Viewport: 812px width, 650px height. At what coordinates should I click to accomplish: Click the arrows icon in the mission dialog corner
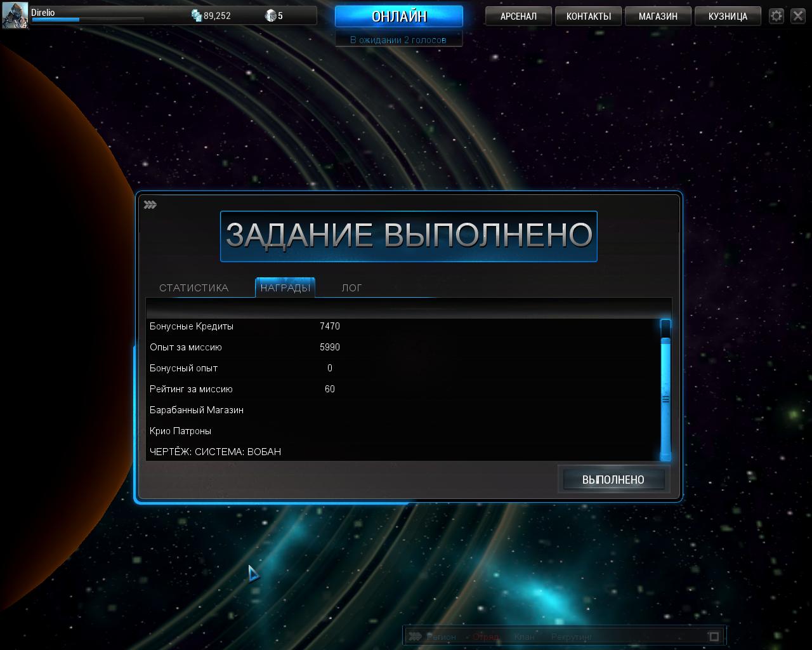click(150, 204)
